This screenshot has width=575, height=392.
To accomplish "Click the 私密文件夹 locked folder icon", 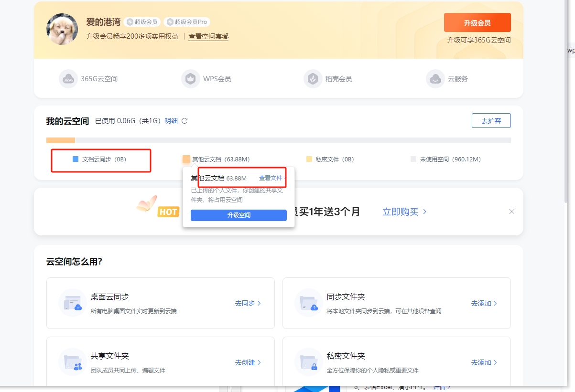I will click(309, 362).
